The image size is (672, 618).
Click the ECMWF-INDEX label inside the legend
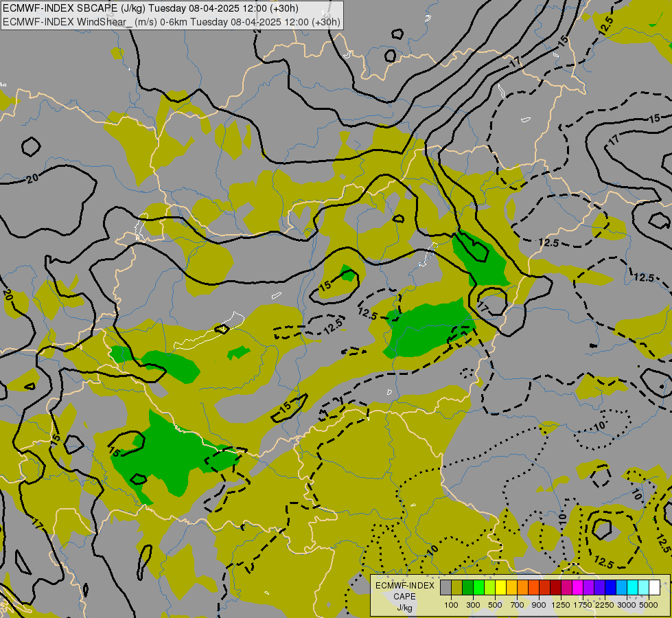pos(405,586)
